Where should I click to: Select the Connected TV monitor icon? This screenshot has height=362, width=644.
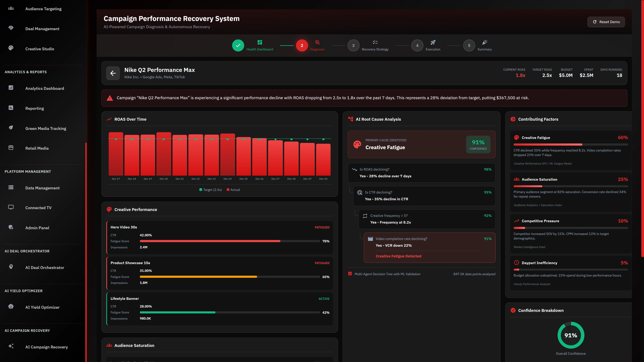coord(11,207)
